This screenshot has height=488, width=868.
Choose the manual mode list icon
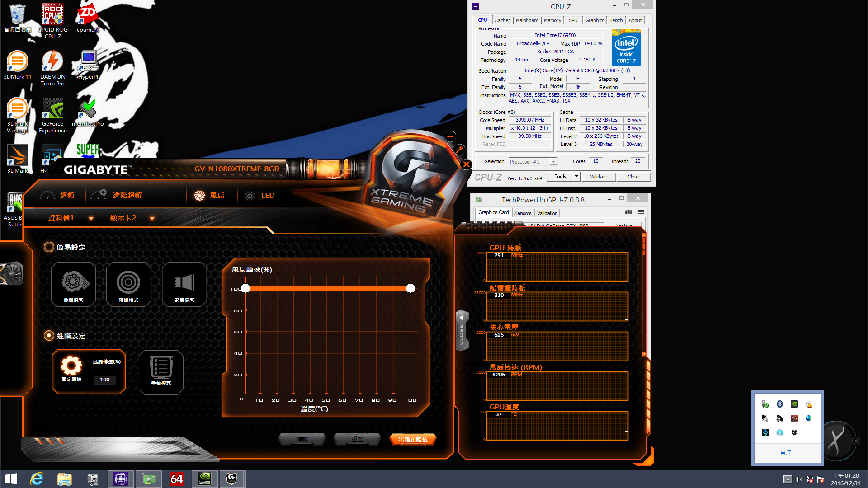161,372
